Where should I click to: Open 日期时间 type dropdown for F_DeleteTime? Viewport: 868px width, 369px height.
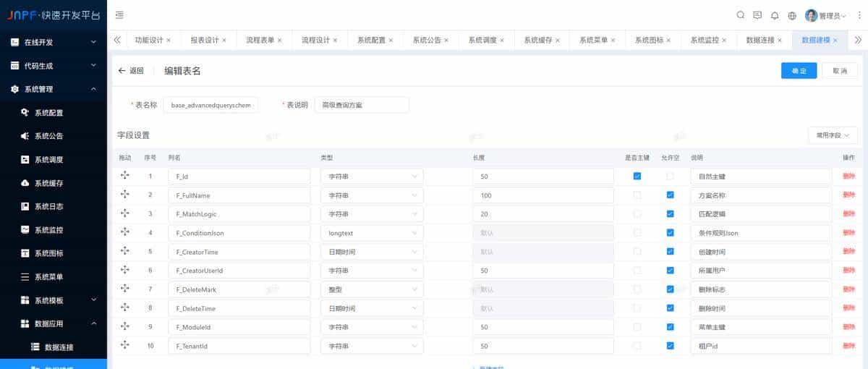[x=372, y=307]
